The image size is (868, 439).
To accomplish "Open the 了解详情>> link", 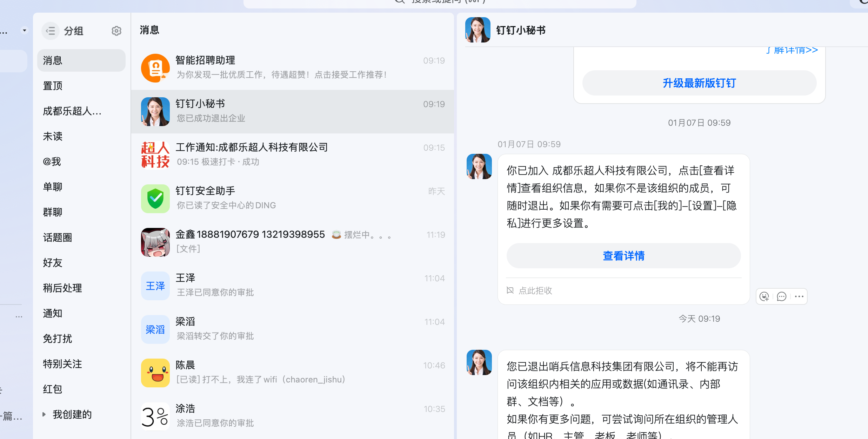I will [x=792, y=50].
